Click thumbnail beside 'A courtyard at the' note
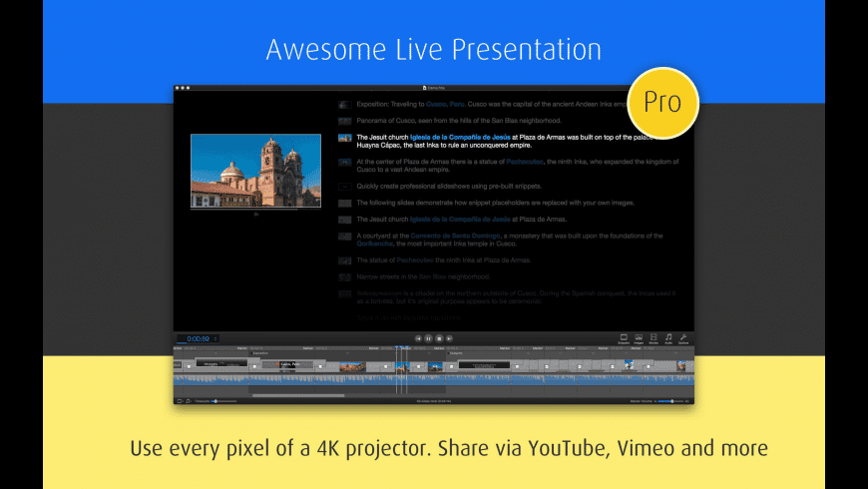The width and height of the screenshot is (868, 489). click(345, 236)
